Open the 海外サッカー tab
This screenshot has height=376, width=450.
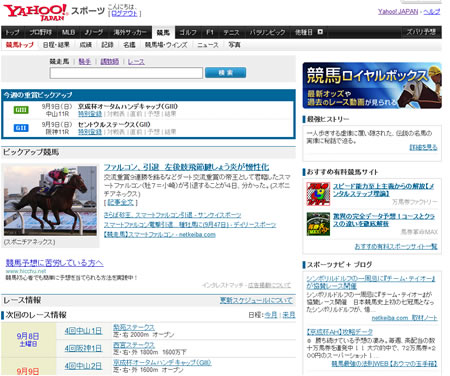[130, 32]
